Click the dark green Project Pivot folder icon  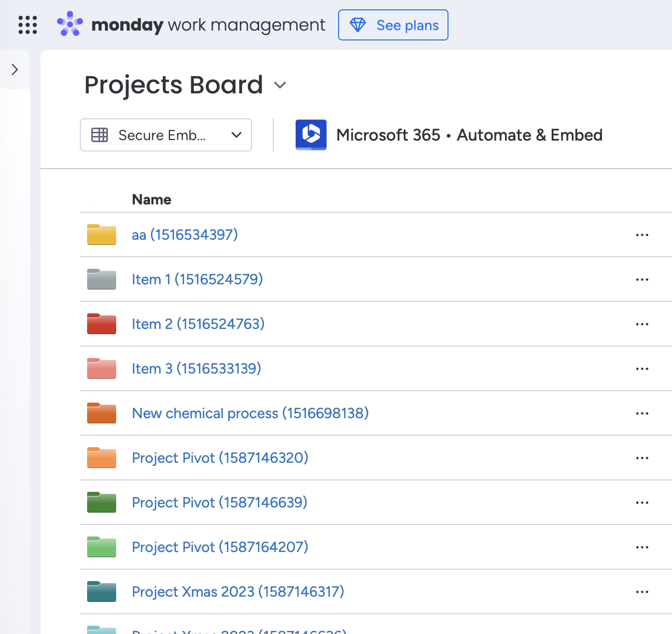(x=102, y=503)
